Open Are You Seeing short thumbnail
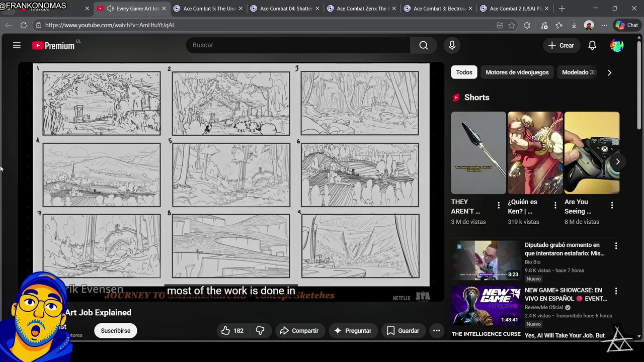 (x=592, y=153)
